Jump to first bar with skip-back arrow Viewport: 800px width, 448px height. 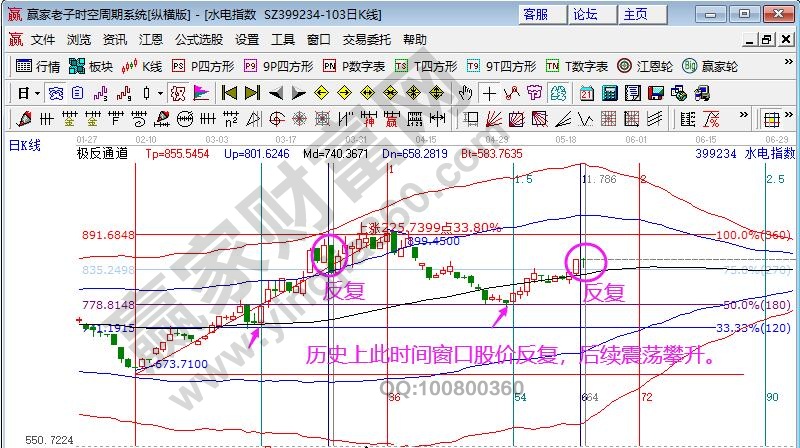click(x=229, y=93)
